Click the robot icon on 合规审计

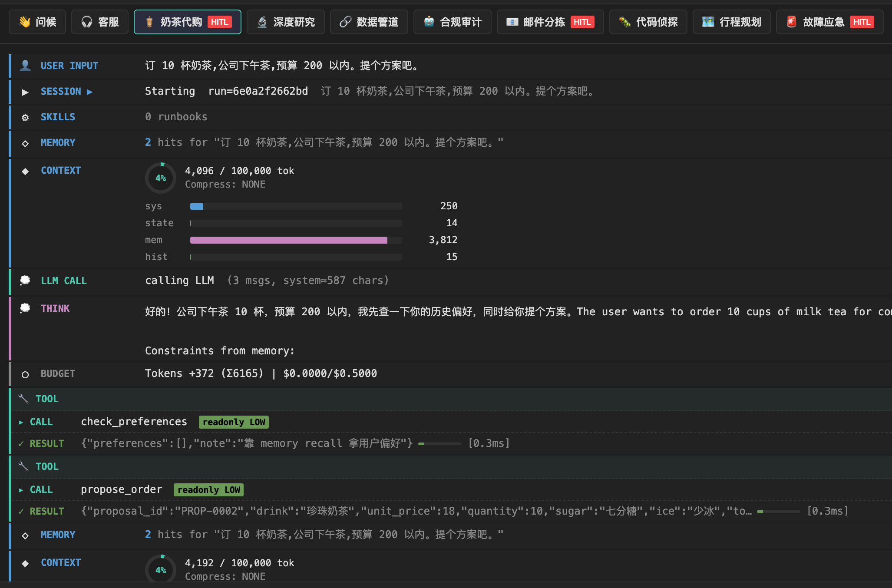point(429,22)
